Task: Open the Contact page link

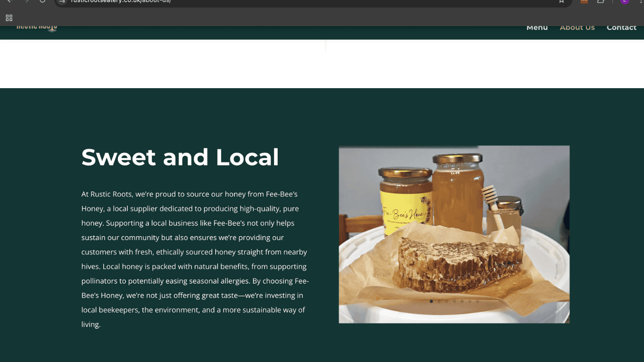Action: tap(621, 27)
